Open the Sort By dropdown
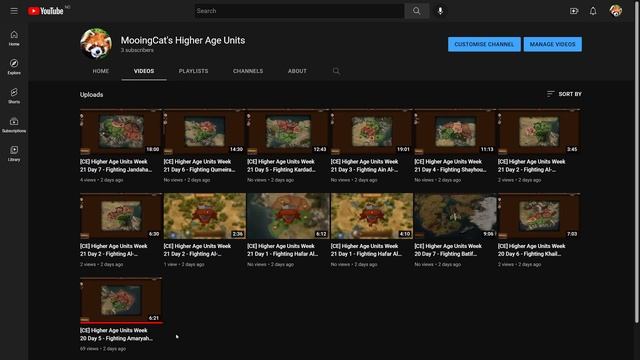Screen dimensions: 640x360 (564, 94)
